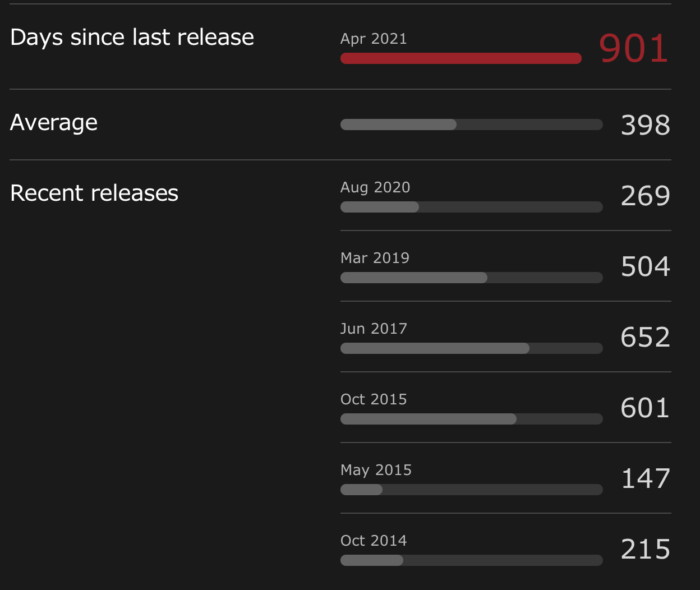Click the 652 days value
Screen dimensions: 700x590
pyautogui.click(x=646, y=337)
